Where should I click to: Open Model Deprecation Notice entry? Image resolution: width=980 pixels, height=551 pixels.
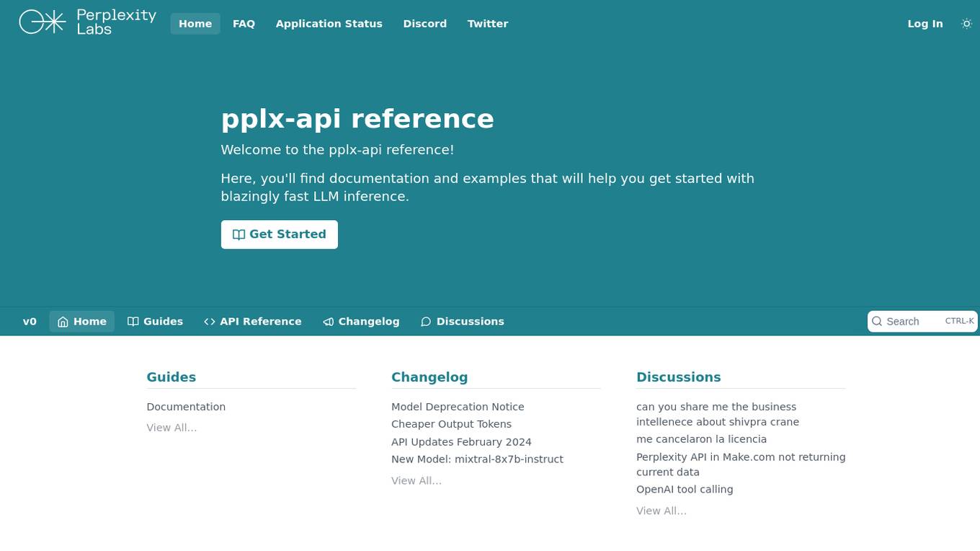tap(458, 407)
